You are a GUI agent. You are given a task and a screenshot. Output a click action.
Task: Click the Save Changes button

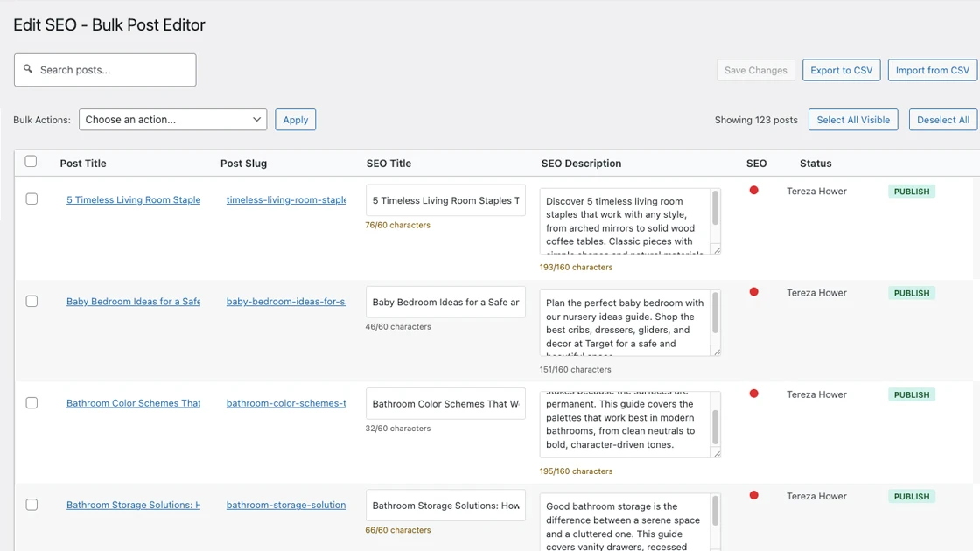point(755,69)
